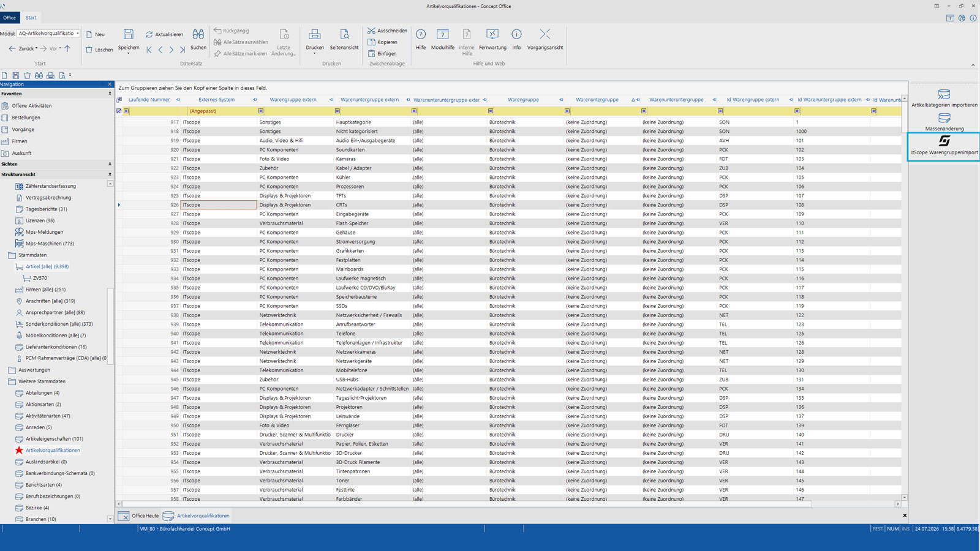Open Artikeleigenschaften (101) tree item

(54, 439)
